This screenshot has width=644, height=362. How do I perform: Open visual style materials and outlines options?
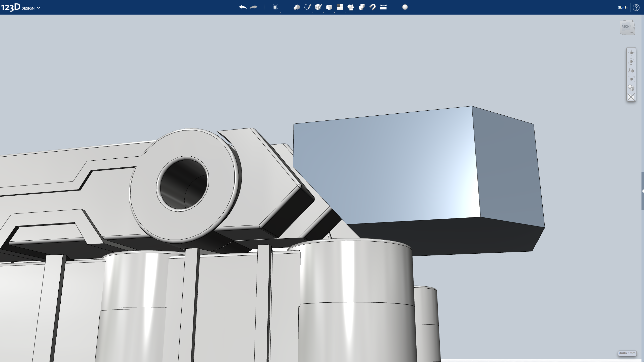pos(631,88)
